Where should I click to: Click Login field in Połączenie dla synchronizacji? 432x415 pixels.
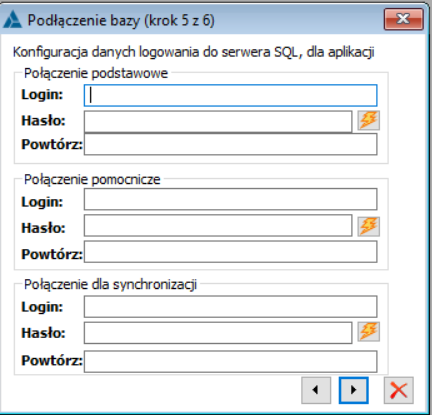click(230, 306)
